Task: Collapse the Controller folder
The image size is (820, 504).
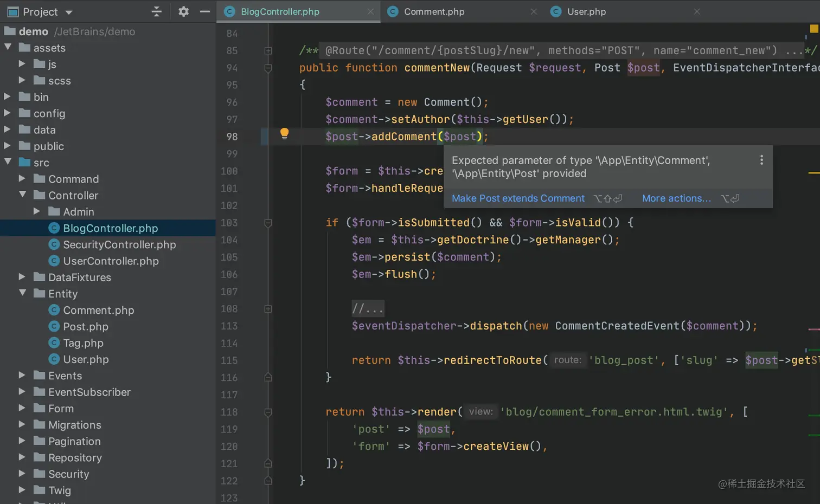Action: pos(22,195)
